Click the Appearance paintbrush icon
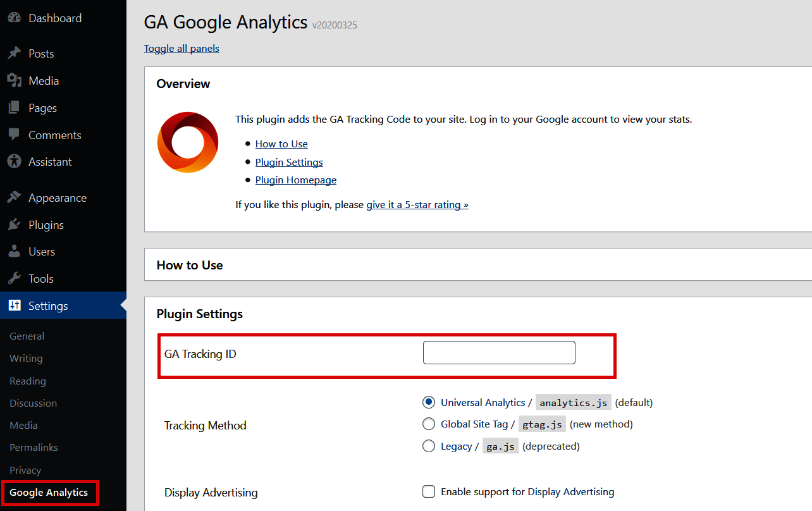 coord(14,198)
